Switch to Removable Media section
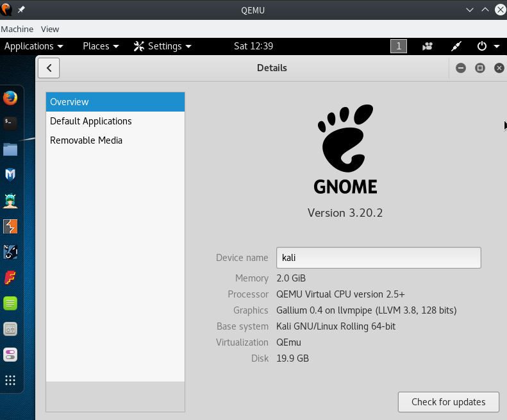This screenshot has height=420, width=507. click(x=86, y=140)
